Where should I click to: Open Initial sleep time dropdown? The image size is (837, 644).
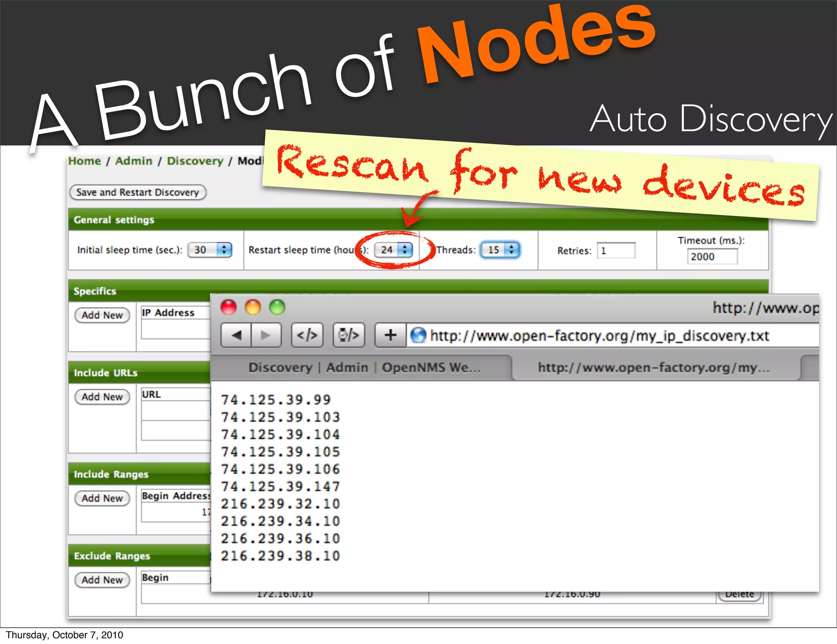(x=210, y=250)
